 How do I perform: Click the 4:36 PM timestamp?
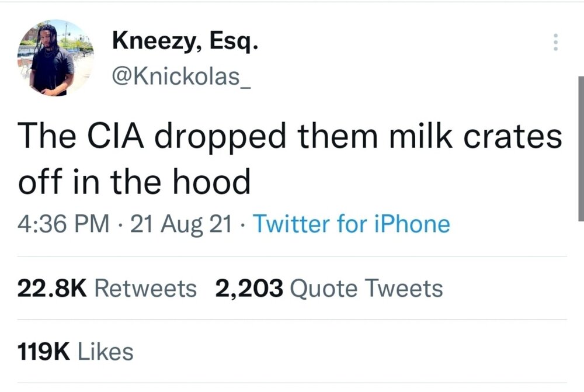pyautogui.click(x=64, y=224)
